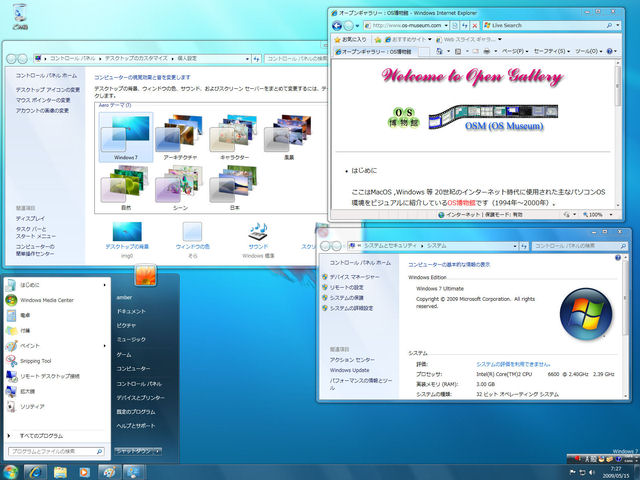
Task: Expand the ペイント jump list arrow
Action: pyautogui.click(x=104, y=346)
